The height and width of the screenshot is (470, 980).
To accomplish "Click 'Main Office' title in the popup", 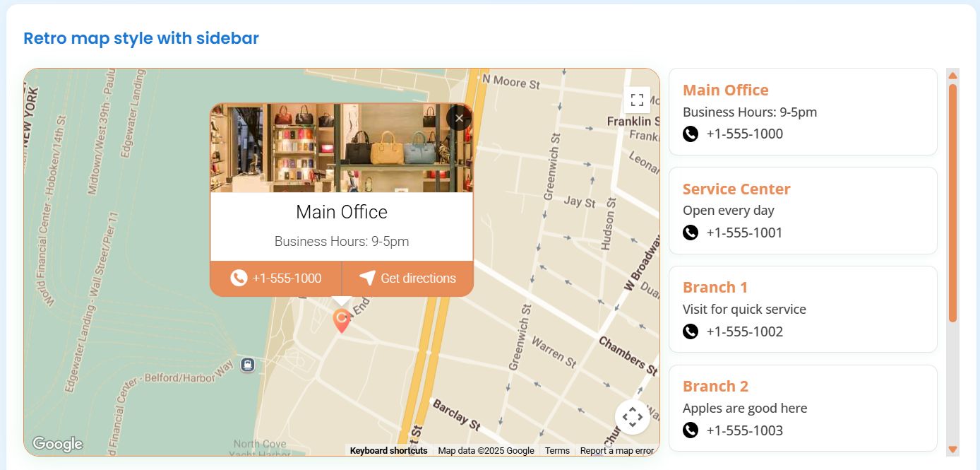I will click(x=342, y=212).
